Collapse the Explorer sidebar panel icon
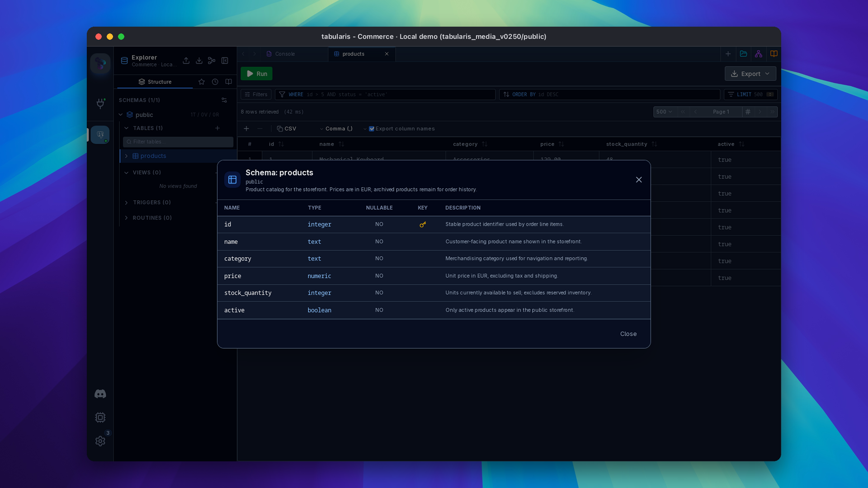Viewport: 868px width, 488px height. (x=225, y=61)
